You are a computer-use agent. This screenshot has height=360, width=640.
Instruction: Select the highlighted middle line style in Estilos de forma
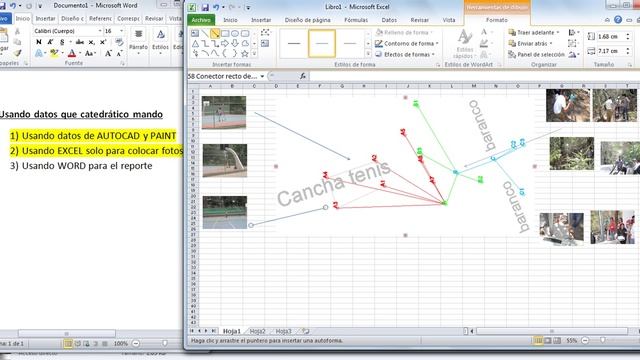[322, 43]
